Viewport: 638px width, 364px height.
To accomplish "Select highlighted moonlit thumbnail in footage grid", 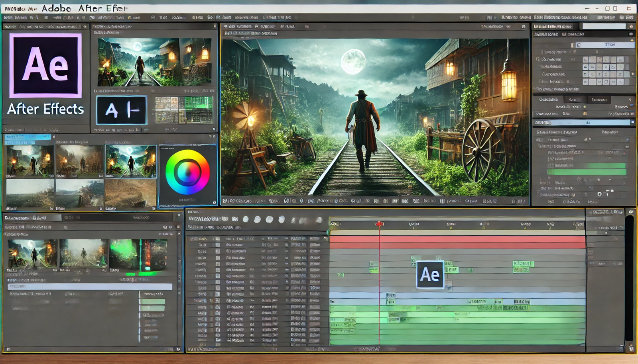I will pos(131,161).
